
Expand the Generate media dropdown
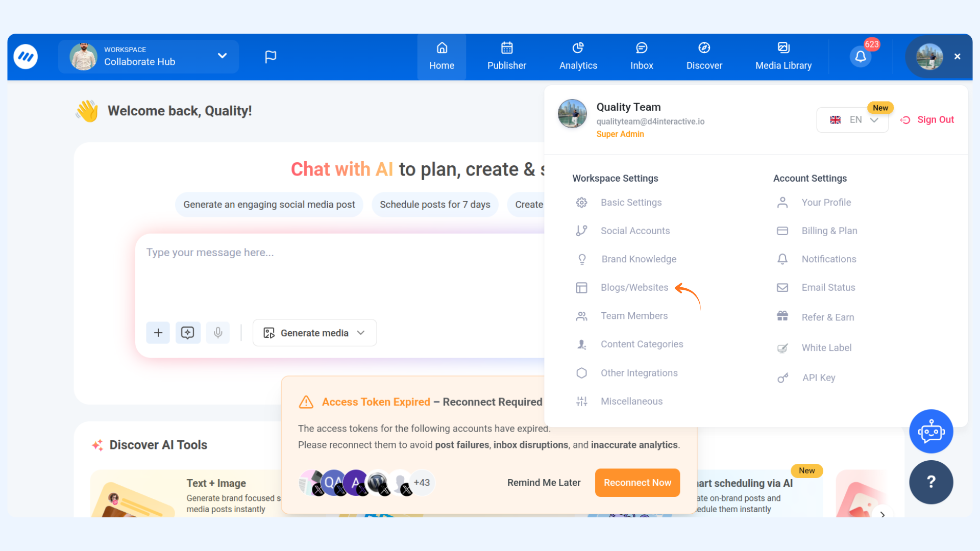(314, 333)
